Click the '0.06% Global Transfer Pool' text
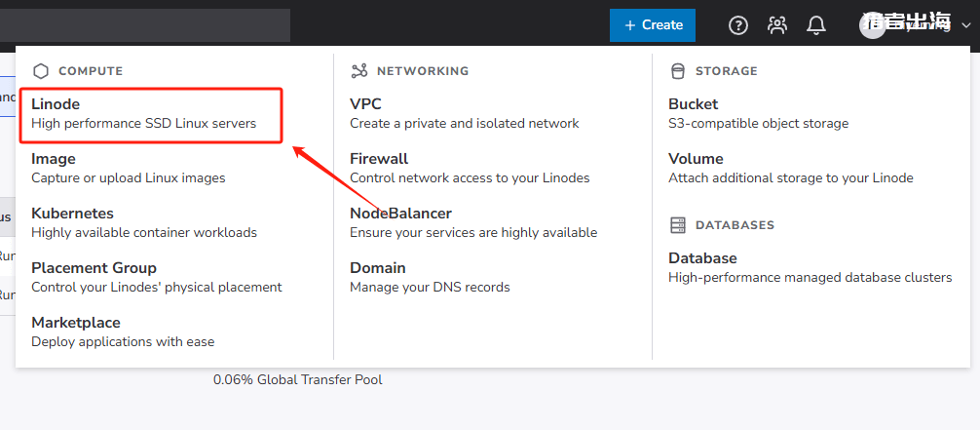This screenshot has height=430, width=980. [x=297, y=379]
